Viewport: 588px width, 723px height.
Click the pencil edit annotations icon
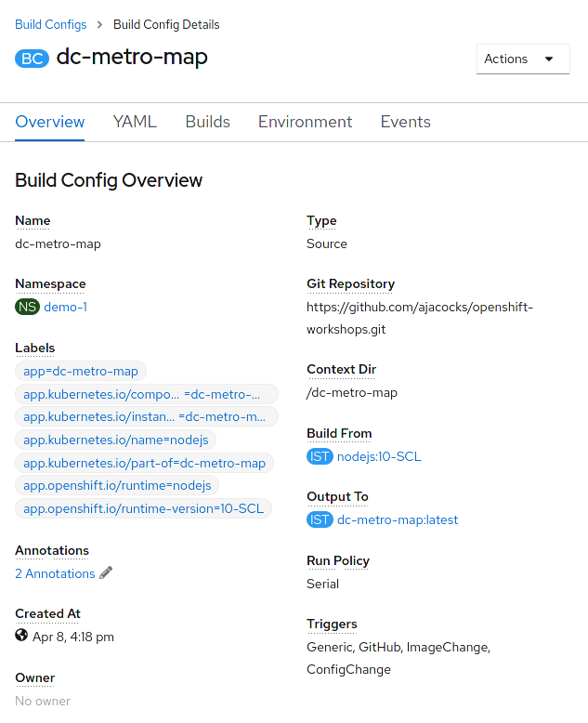(106, 572)
